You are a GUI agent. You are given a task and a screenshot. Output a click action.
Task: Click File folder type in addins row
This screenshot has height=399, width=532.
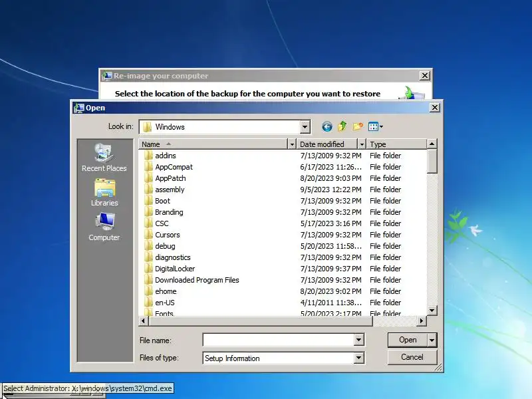pos(386,156)
